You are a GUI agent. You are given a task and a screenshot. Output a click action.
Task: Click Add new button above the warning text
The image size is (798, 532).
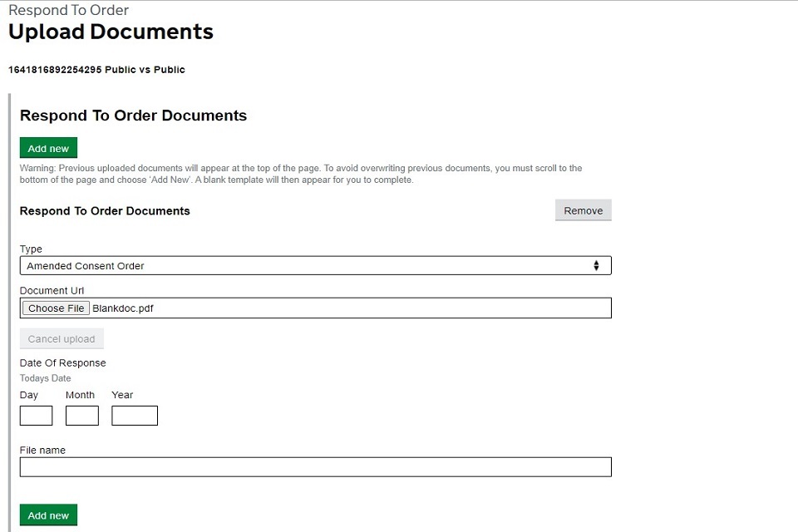(48, 148)
